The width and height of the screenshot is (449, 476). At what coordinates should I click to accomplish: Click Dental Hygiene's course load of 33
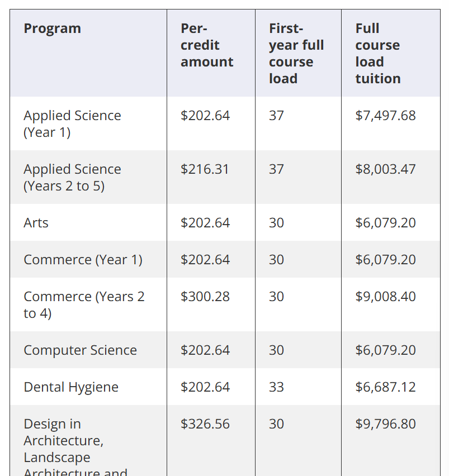(x=276, y=387)
